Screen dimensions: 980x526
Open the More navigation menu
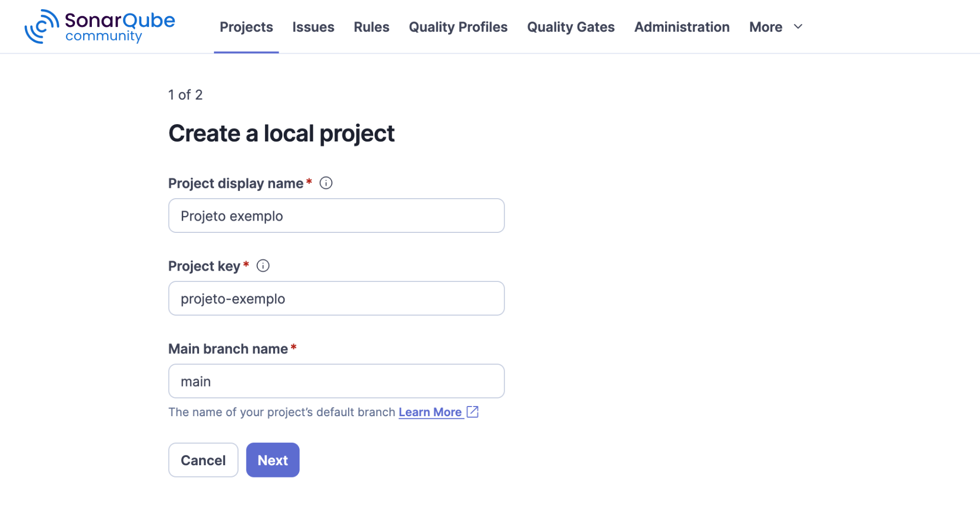pos(766,27)
